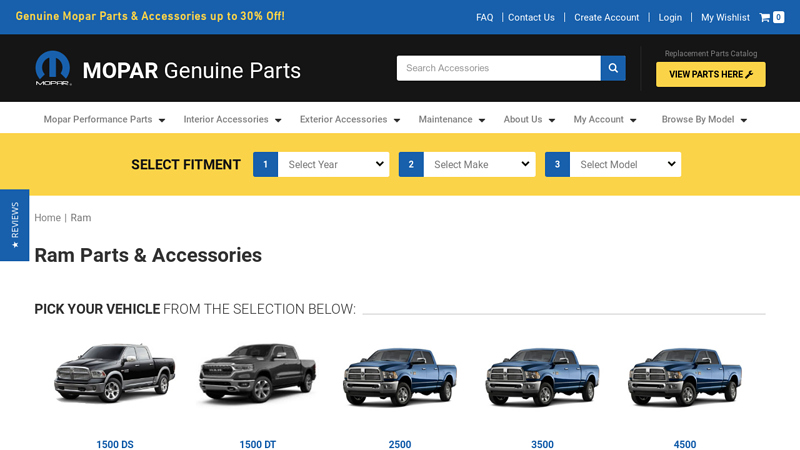Click the Login link
Screen dimensions: 800x450
point(670,17)
